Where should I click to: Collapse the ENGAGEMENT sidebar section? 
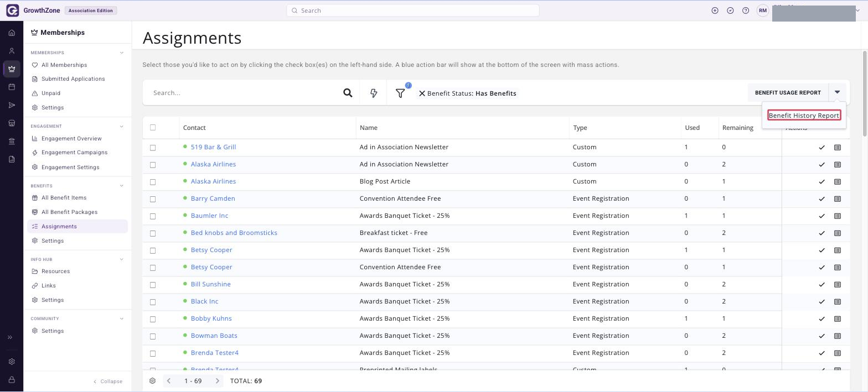pos(122,127)
